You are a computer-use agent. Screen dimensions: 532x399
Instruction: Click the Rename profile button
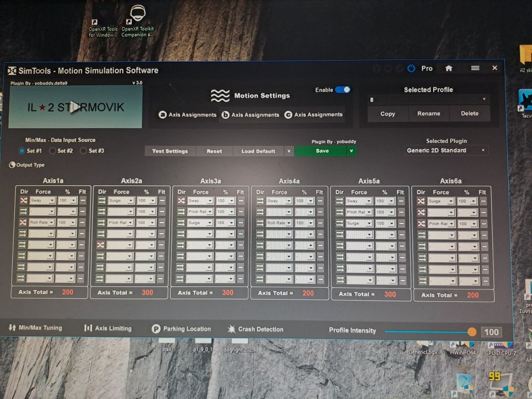click(428, 114)
